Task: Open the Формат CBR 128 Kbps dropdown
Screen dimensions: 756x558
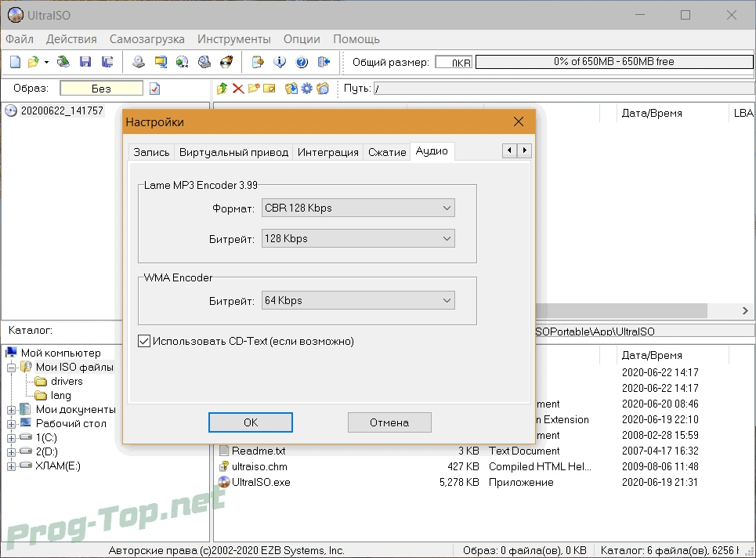Action: coord(358,208)
